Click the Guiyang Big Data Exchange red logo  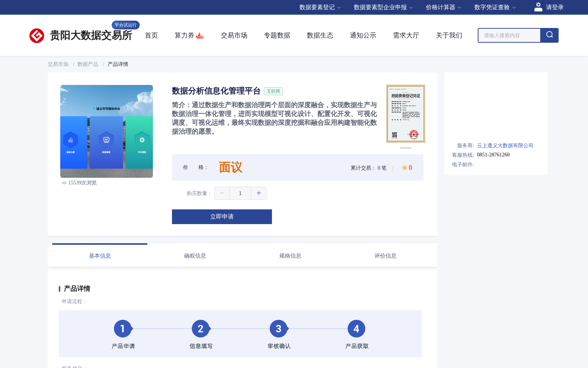pyautogui.click(x=37, y=36)
